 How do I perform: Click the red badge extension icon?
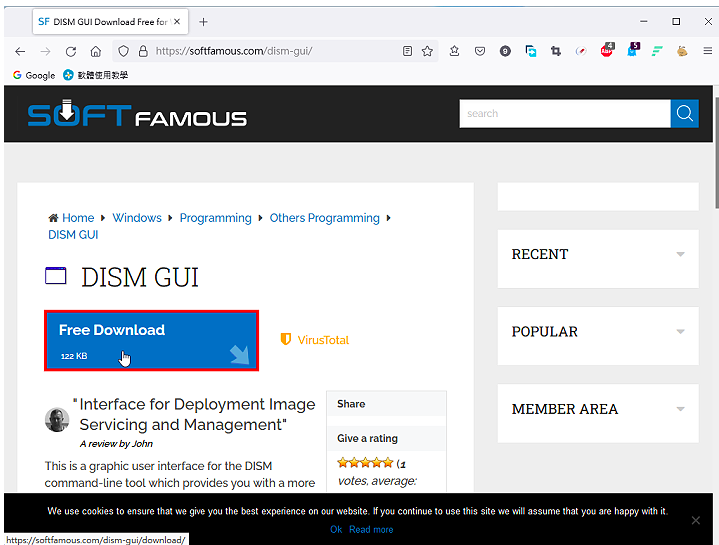[607, 50]
